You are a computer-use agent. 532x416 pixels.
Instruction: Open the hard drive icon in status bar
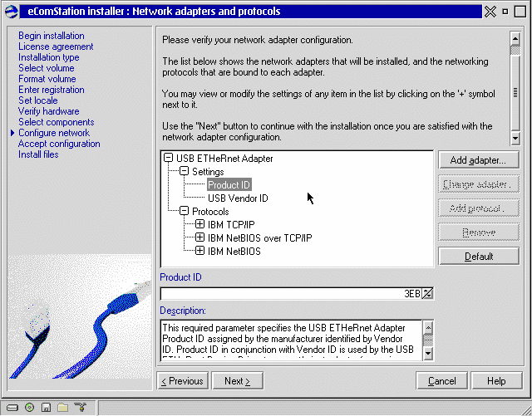[12, 407]
